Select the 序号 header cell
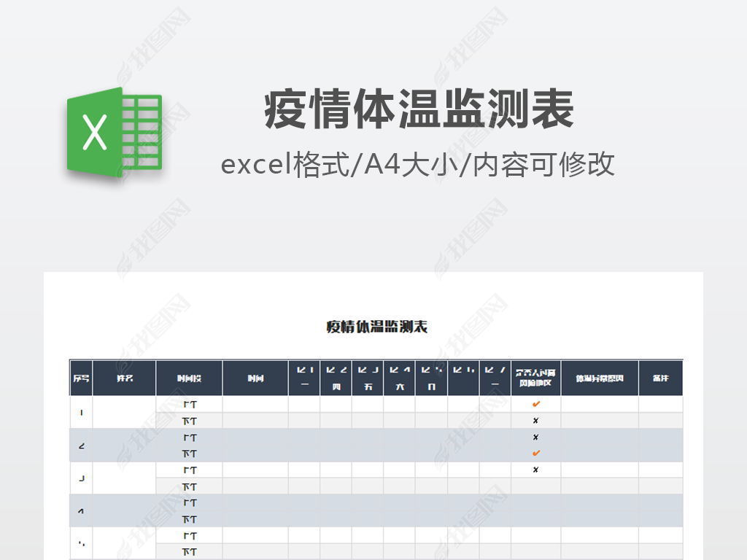Viewport: 747px width, 560px height. 81,378
